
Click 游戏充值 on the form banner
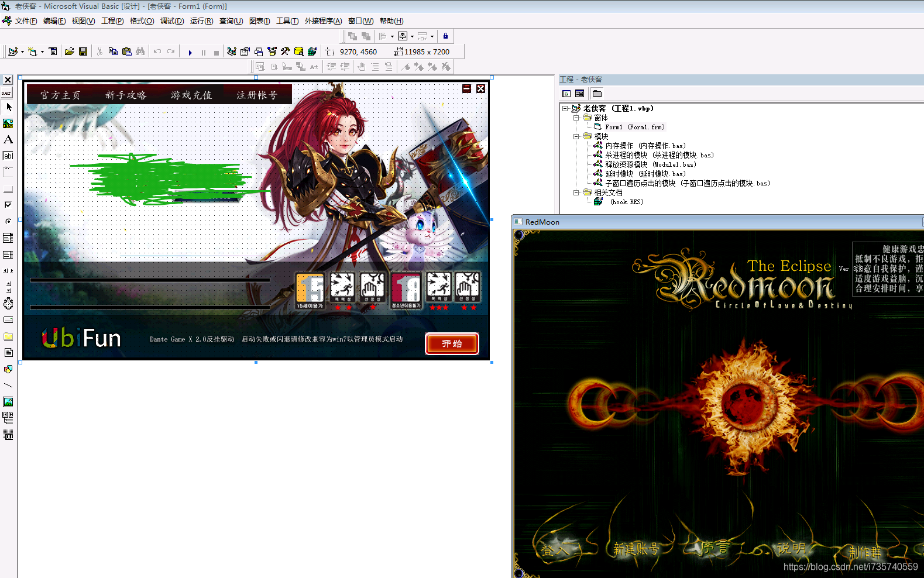tap(191, 95)
